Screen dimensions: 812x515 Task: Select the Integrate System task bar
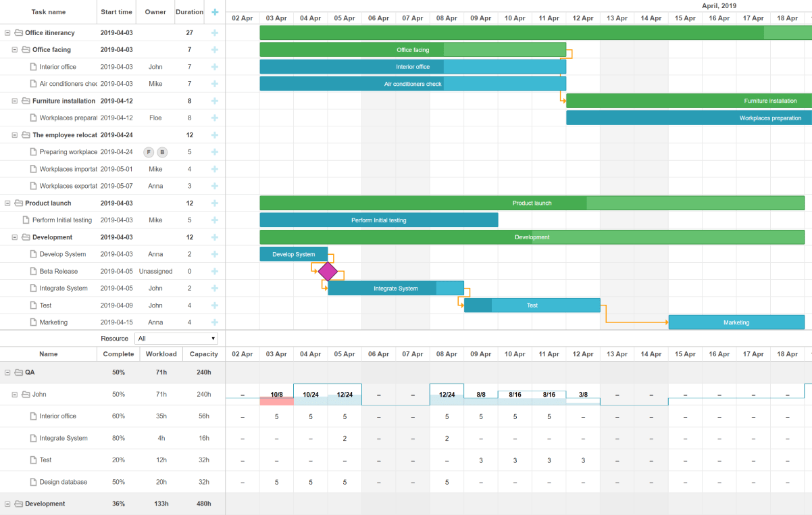(396, 289)
